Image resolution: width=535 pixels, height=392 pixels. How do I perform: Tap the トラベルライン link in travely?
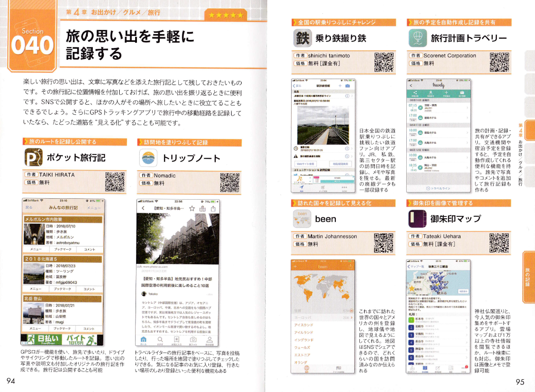(x=439, y=188)
